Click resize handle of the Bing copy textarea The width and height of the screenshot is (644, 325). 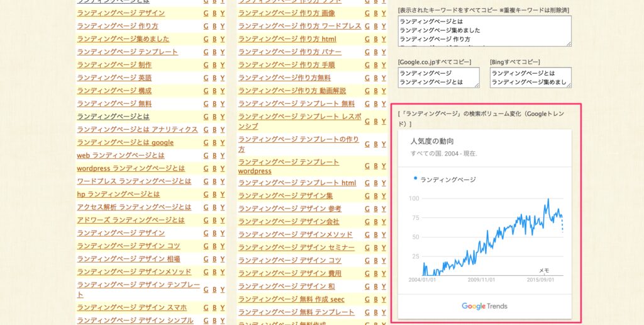coord(568,85)
